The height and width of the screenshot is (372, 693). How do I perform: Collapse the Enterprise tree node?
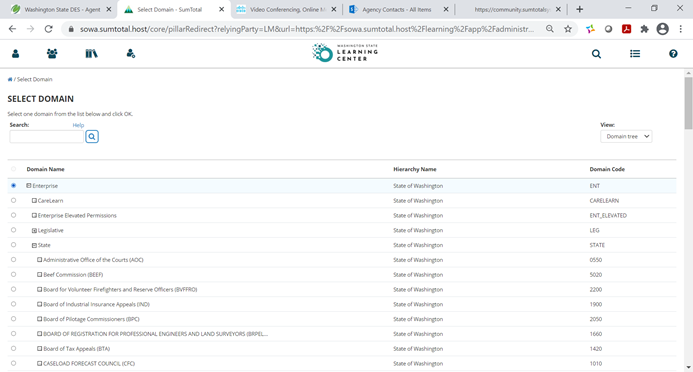coord(29,186)
